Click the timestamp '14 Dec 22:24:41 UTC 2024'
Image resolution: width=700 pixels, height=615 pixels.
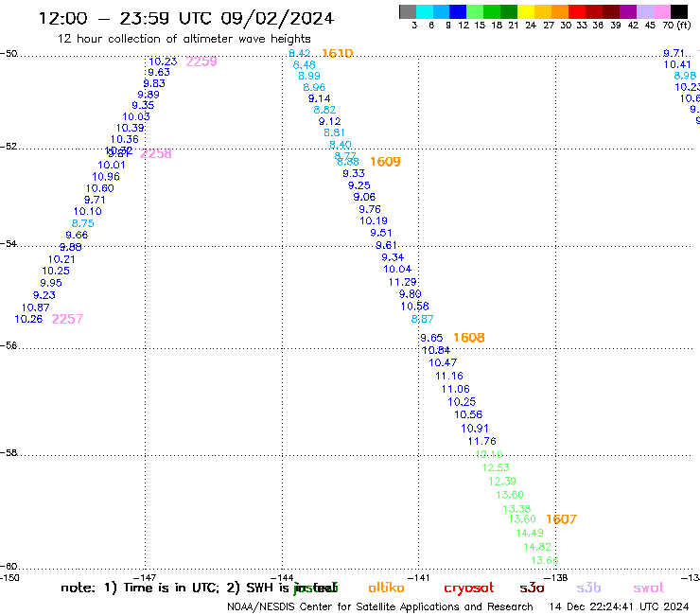click(620, 606)
